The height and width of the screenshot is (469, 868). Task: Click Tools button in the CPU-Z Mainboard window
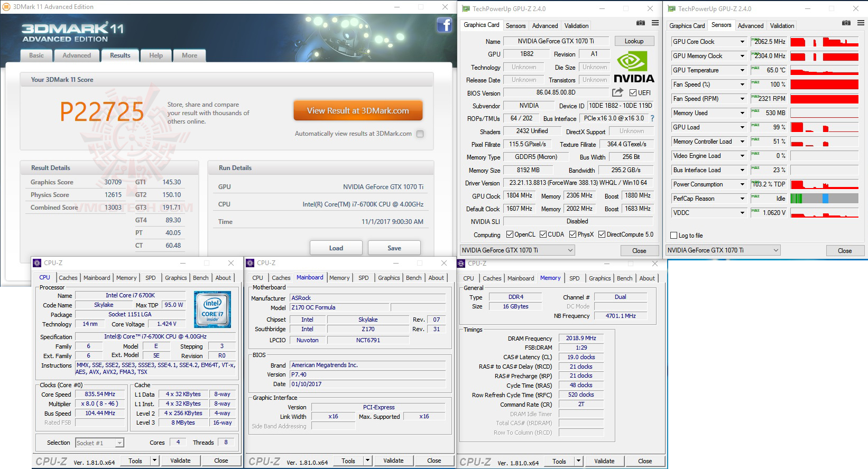click(x=348, y=461)
